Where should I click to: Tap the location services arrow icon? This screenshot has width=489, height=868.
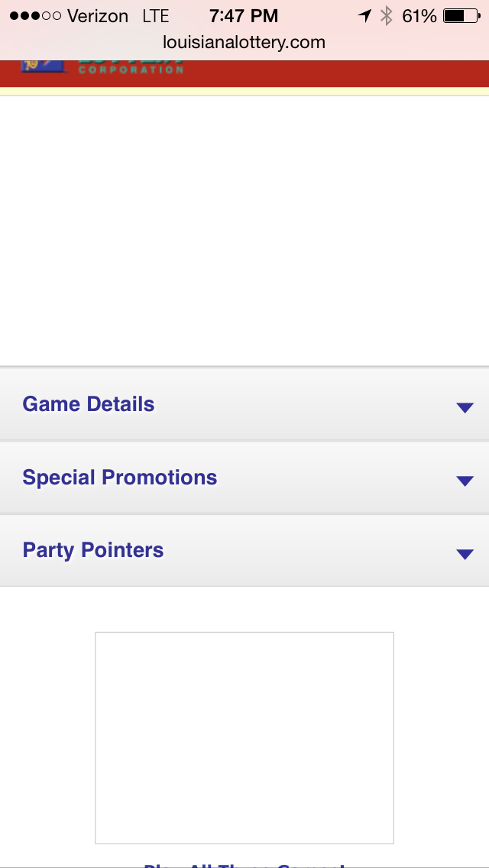point(364,15)
